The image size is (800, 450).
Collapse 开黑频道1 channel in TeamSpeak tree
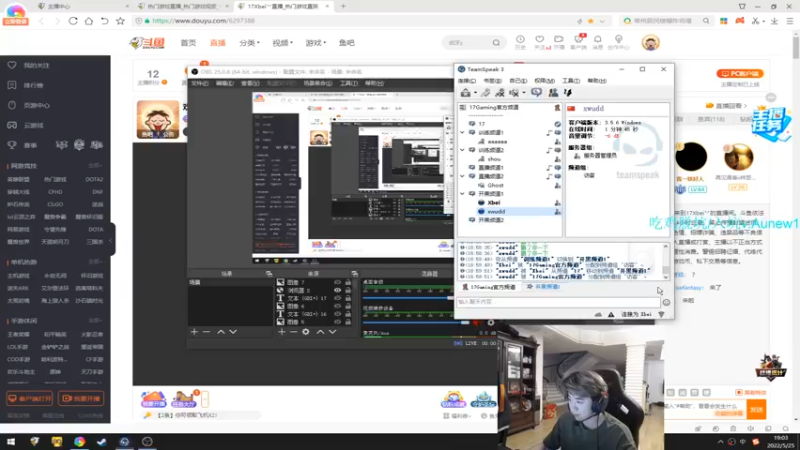[463, 194]
